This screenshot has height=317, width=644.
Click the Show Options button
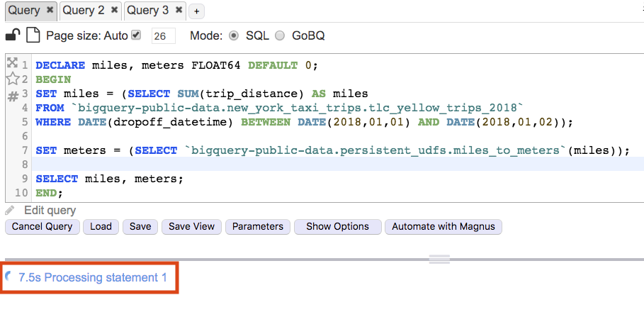(x=337, y=227)
